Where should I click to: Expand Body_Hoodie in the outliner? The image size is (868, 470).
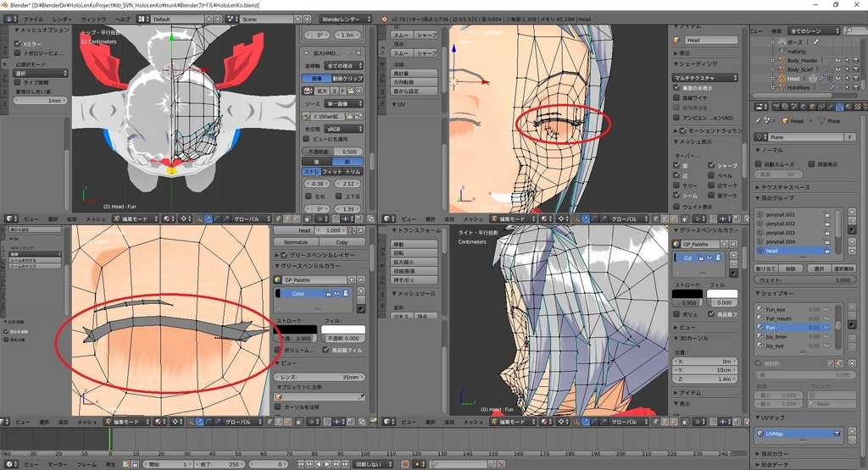773,60
